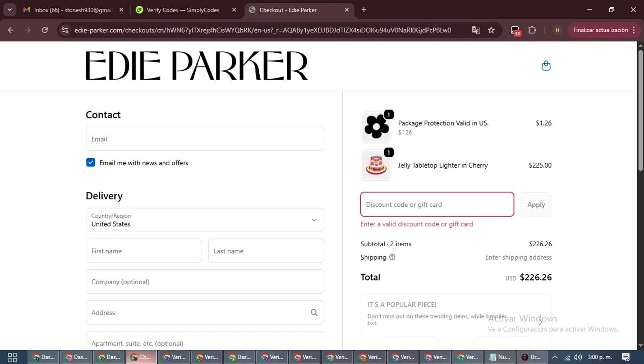The image size is (644, 364).
Task: Click the Package Protection Valid in US. text
Action: tap(443, 123)
